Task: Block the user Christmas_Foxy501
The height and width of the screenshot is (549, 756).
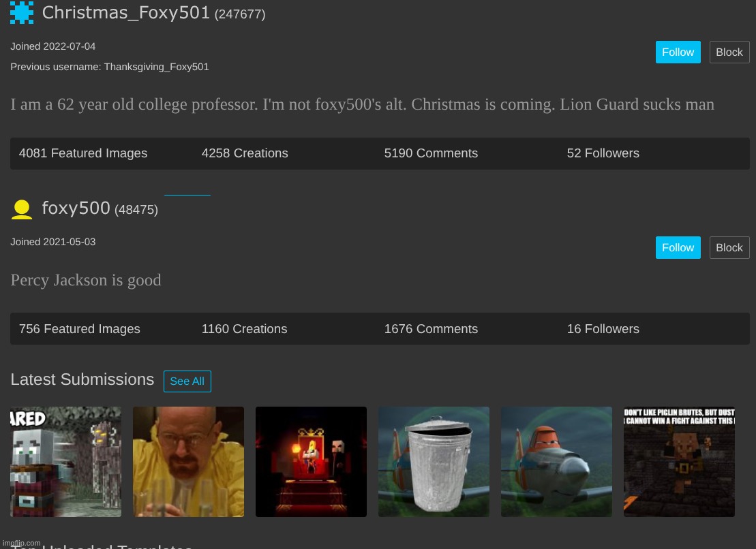Action: click(x=729, y=52)
